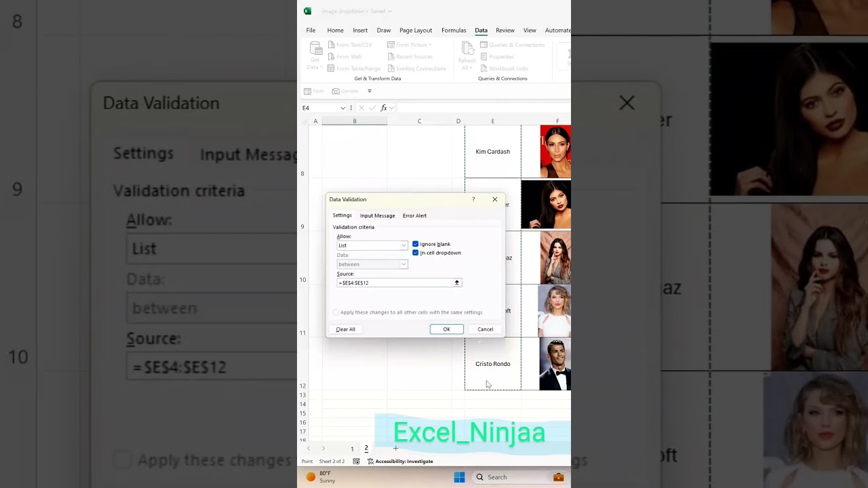This screenshot has width=868, height=488.
Task: Click the Kim Kardashian photo thumbnail
Action: point(555,151)
